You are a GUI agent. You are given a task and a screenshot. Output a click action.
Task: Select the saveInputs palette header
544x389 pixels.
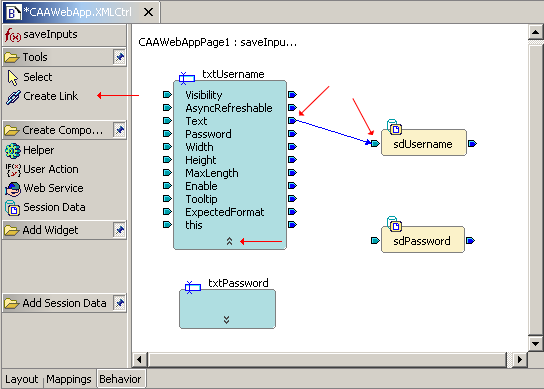(x=65, y=35)
